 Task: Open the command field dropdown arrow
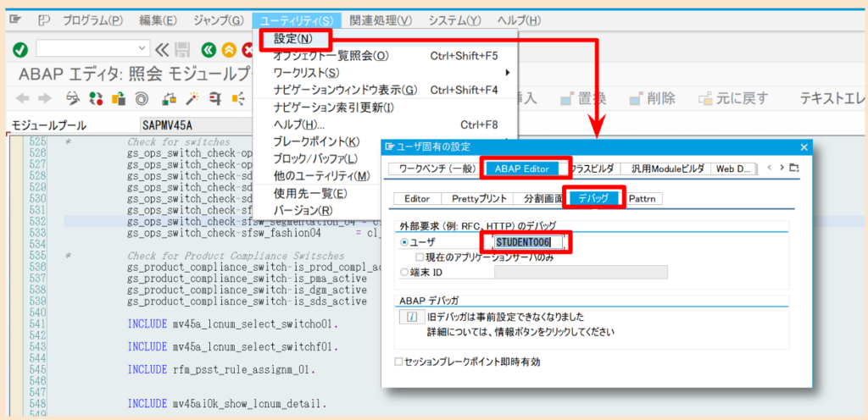click(x=142, y=48)
